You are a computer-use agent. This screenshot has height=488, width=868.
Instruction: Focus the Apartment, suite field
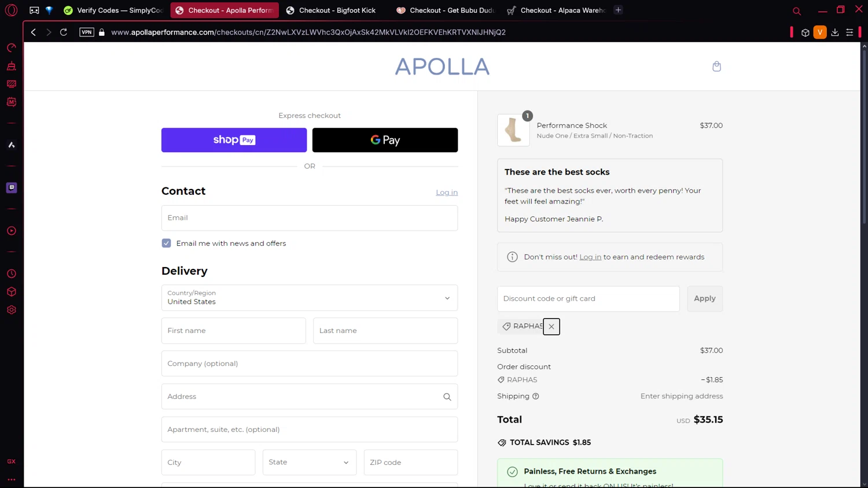point(310,430)
